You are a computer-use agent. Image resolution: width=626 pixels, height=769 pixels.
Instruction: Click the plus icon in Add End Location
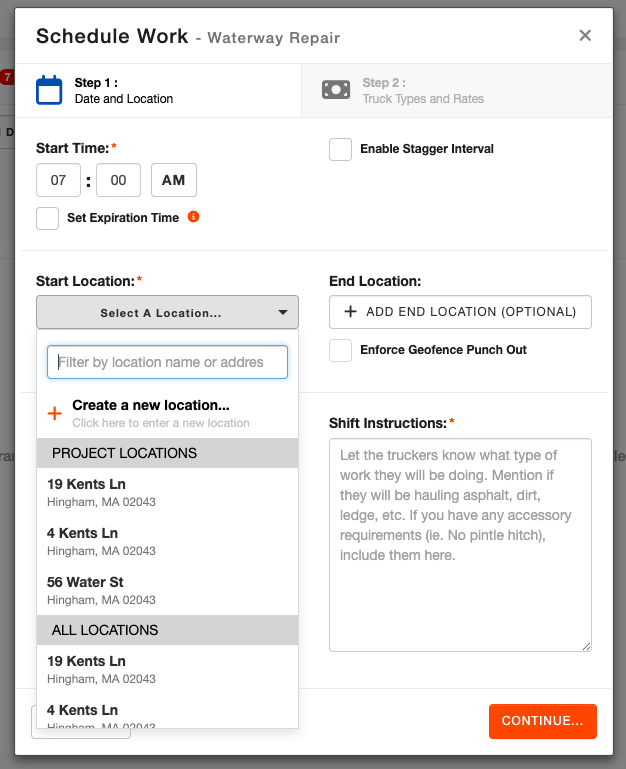pyautogui.click(x=350, y=312)
